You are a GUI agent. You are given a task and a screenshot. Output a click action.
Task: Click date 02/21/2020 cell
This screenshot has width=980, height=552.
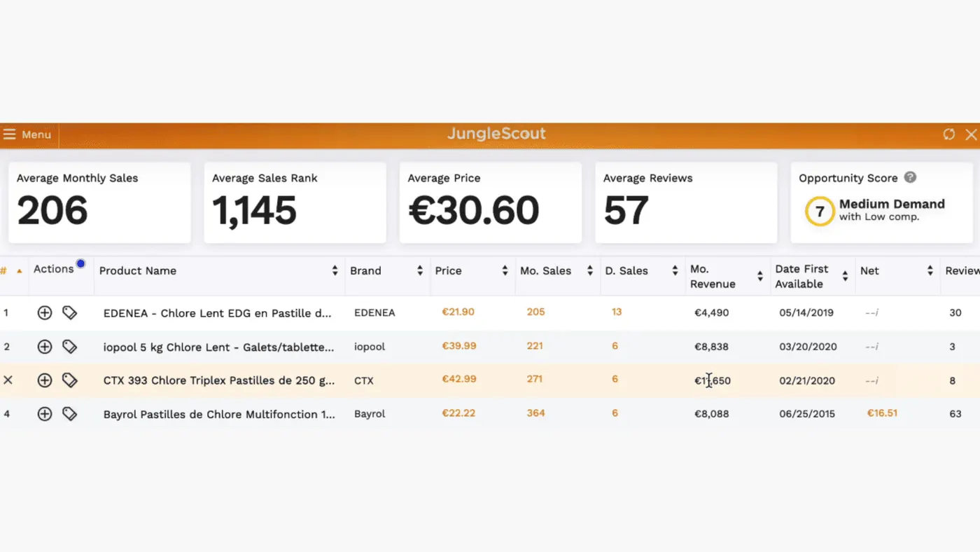pyautogui.click(x=807, y=380)
